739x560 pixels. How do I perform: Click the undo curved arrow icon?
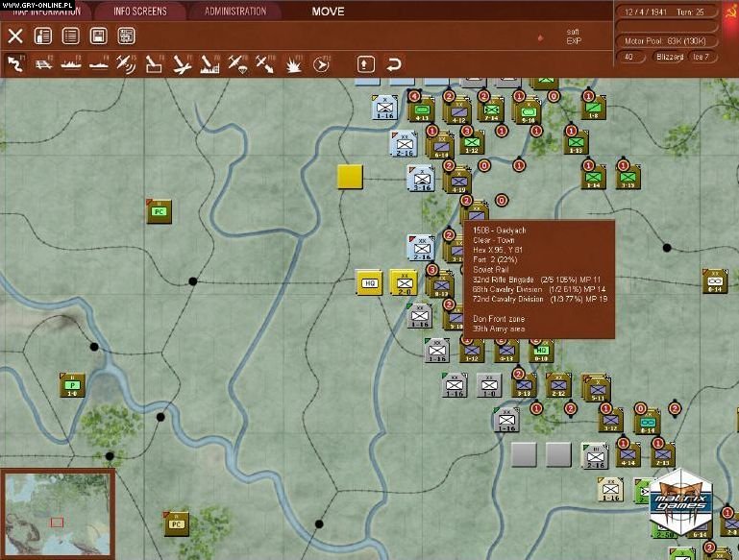click(x=394, y=64)
